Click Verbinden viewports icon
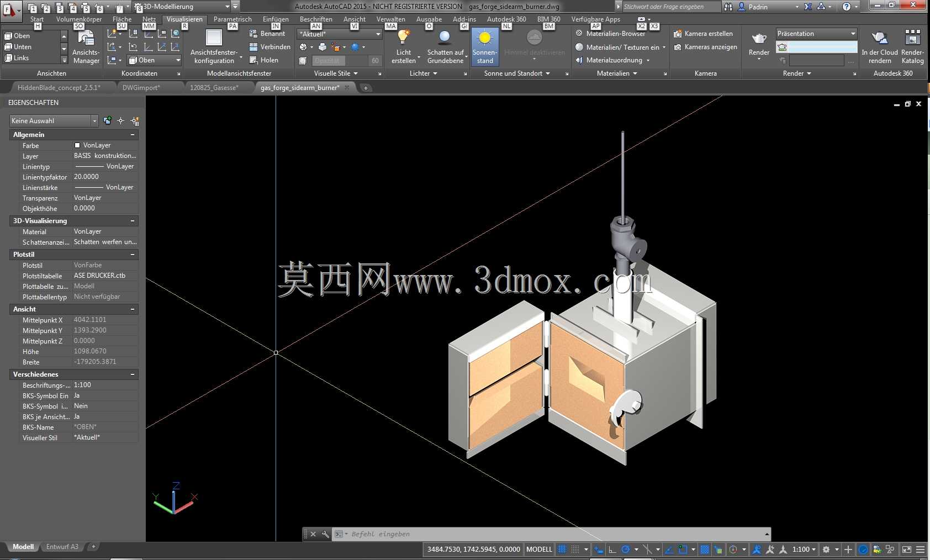The height and width of the screenshot is (560, 930). pyautogui.click(x=253, y=47)
